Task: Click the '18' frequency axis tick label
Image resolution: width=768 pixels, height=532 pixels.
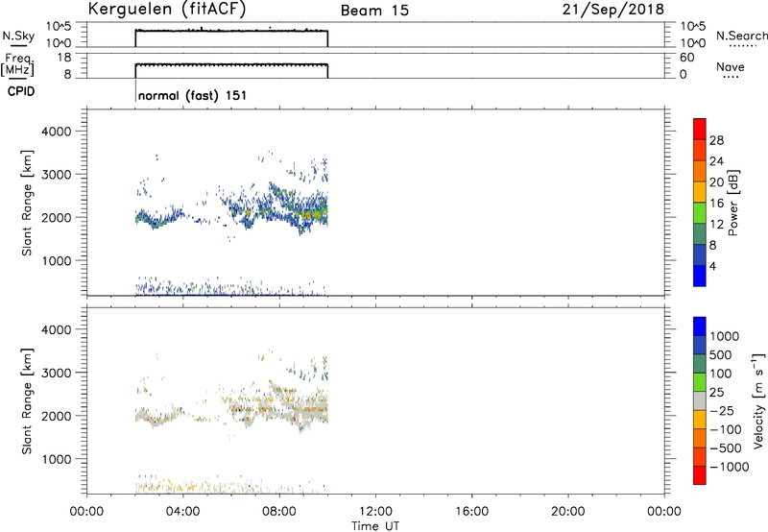Action: click(64, 58)
